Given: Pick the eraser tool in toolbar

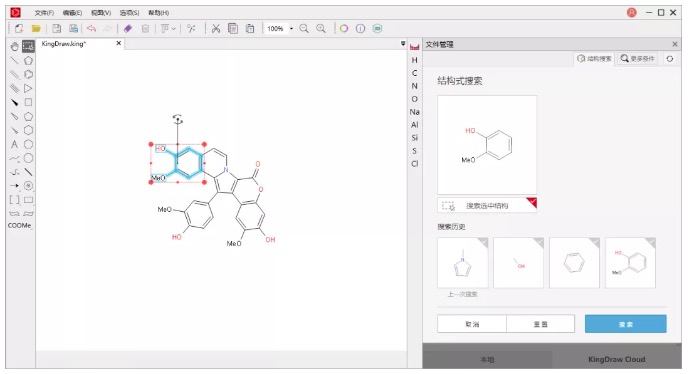Looking at the screenshot, I should pyautogui.click(x=128, y=29).
